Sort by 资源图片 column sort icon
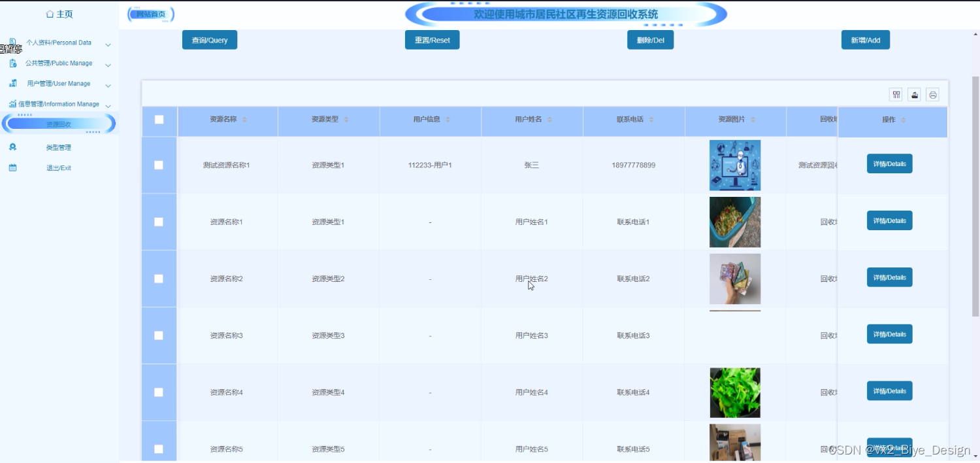 [x=753, y=120]
